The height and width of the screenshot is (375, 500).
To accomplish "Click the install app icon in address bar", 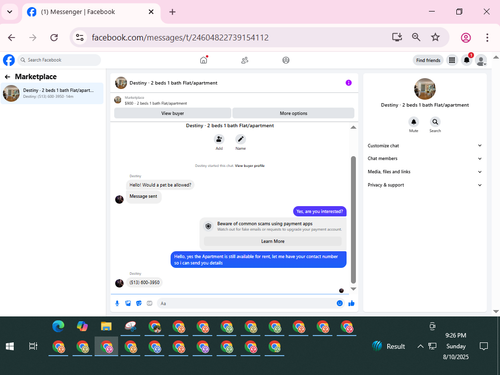I will [397, 37].
